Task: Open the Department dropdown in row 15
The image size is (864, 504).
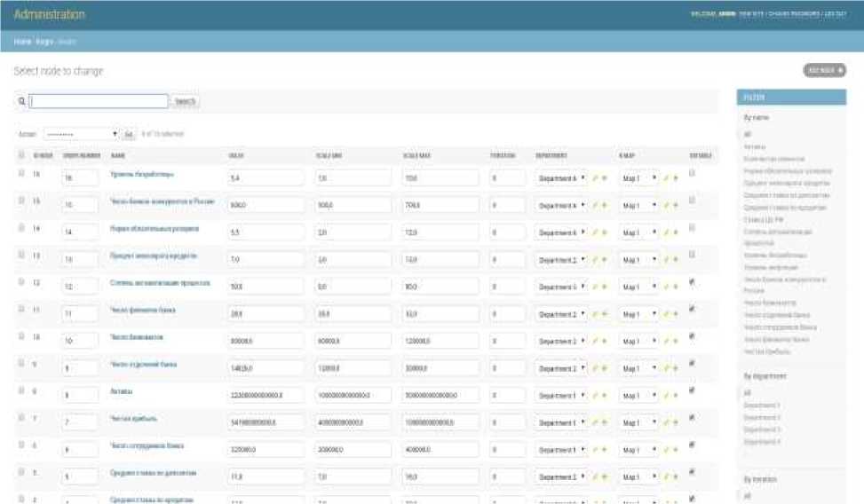Action: point(561,206)
